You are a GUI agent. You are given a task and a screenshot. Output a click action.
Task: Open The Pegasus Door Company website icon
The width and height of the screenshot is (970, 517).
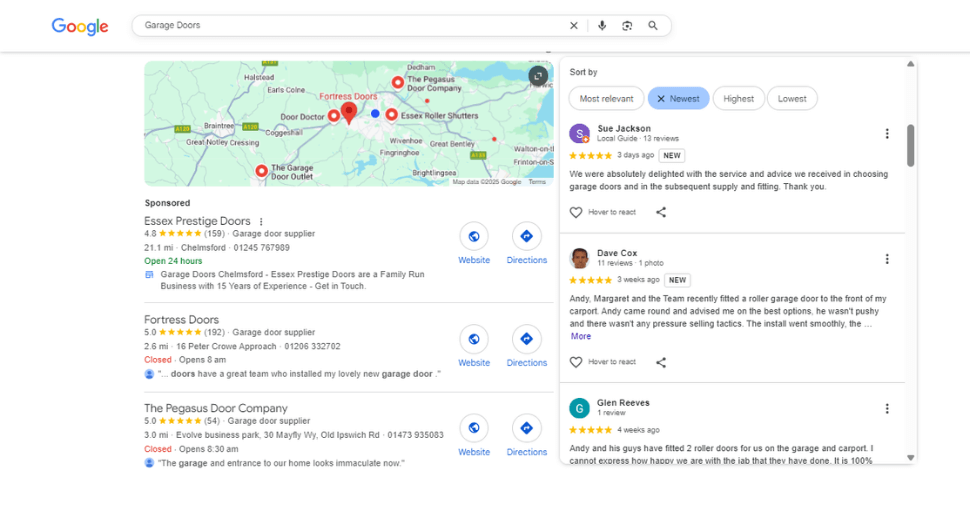[x=474, y=428]
